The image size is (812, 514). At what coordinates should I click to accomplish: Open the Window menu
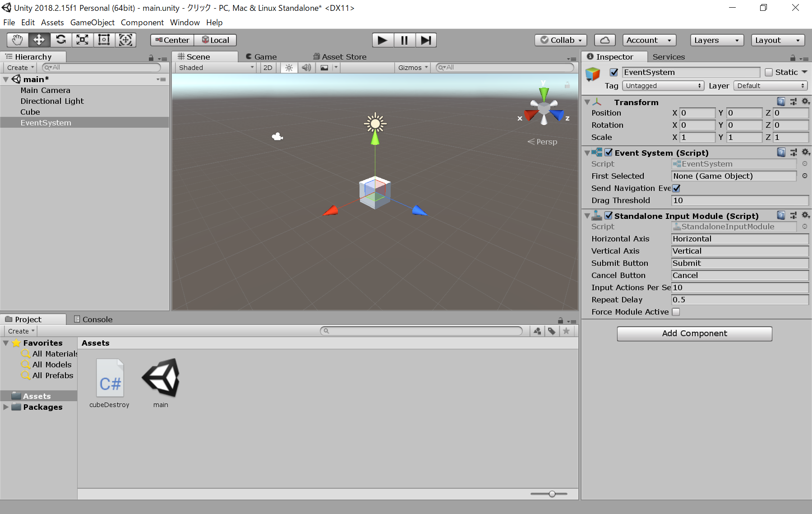point(185,22)
